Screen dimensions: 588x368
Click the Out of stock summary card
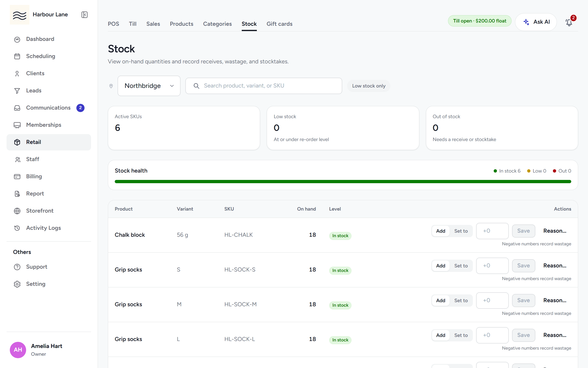[502, 128]
